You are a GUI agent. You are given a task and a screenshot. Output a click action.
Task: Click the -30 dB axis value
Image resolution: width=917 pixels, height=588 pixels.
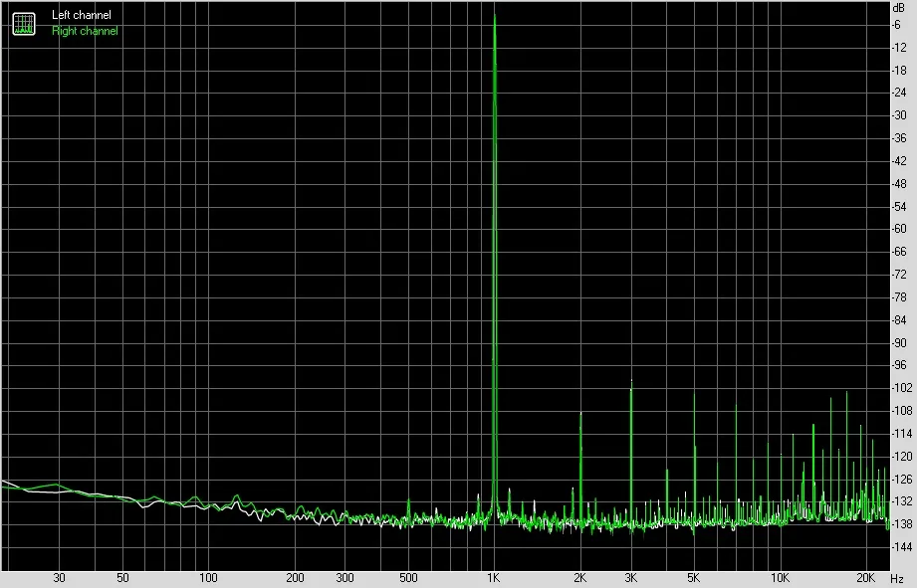pyautogui.click(x=899, y=115)
